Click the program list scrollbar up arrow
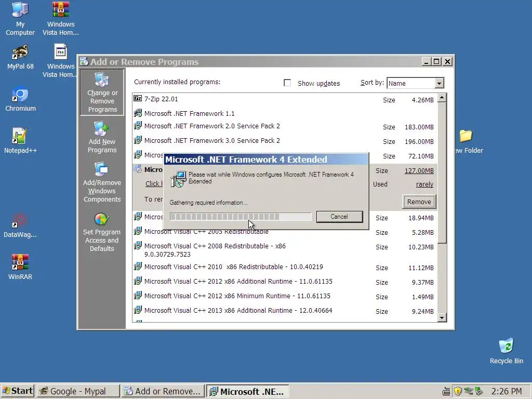The height and width of the screenshot is (399, 532). pos(442,98)
